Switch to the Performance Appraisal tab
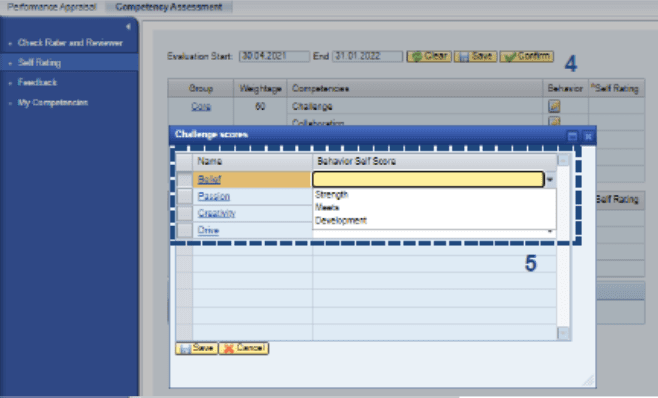This screenshot has width=658, height=398. coord(52,7)
